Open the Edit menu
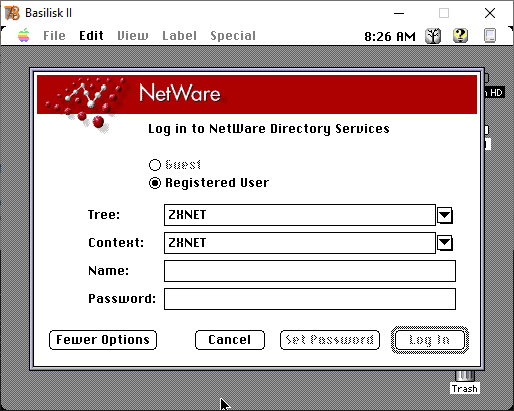Viewport: 514px width, 411px height. click(91, 36)
